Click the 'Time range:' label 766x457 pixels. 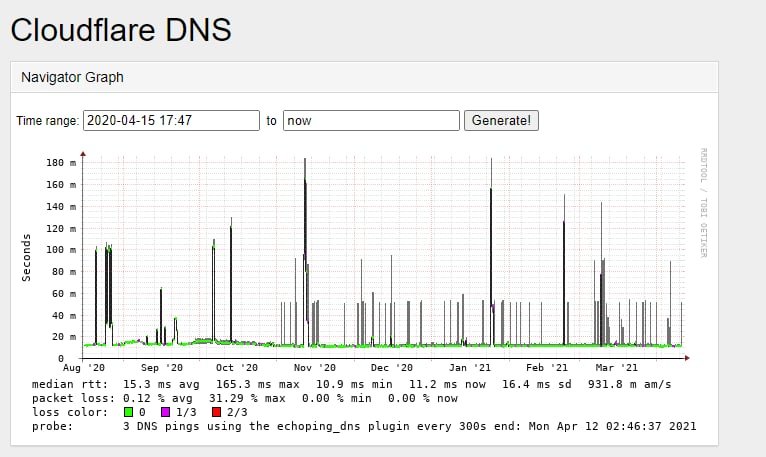coord(47,121)
